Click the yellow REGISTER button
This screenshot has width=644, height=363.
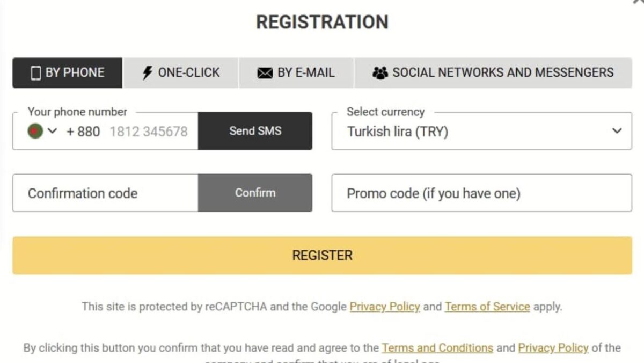pos(322,256)
